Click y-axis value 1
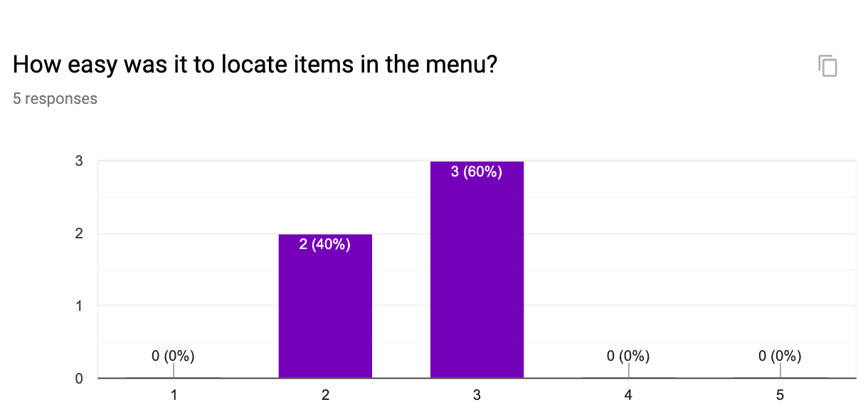 point(79,306)
